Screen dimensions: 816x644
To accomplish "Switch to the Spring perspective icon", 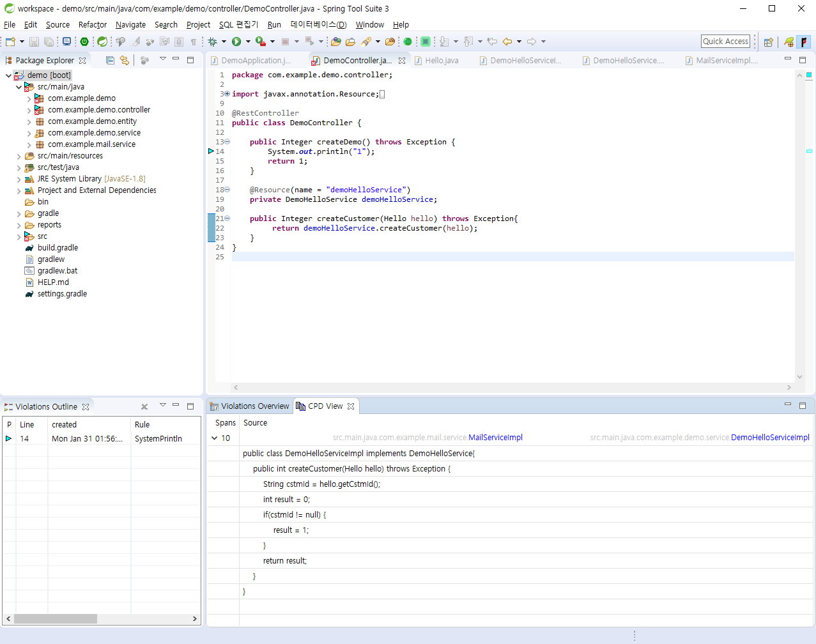I will tap(789, 42).
